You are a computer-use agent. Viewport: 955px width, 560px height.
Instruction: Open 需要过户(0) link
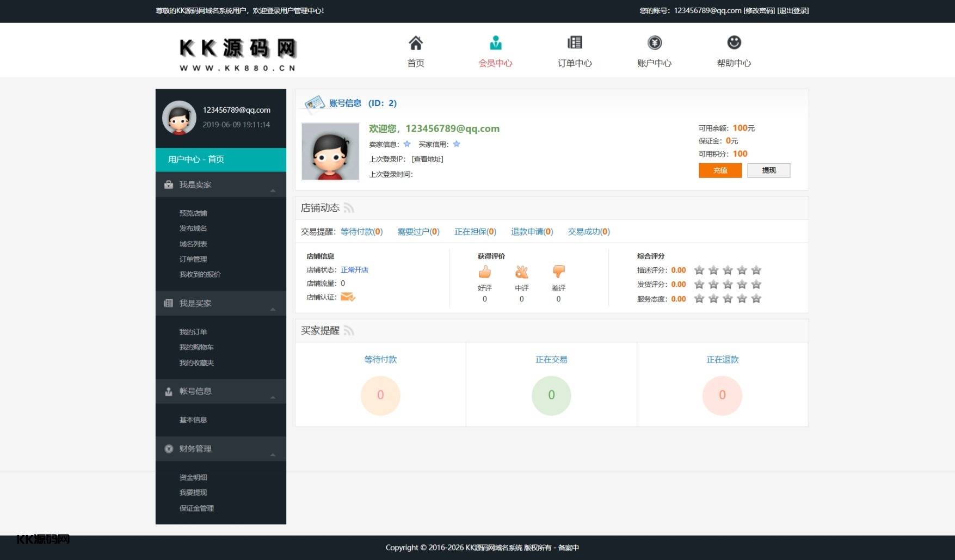click(418, 232)
